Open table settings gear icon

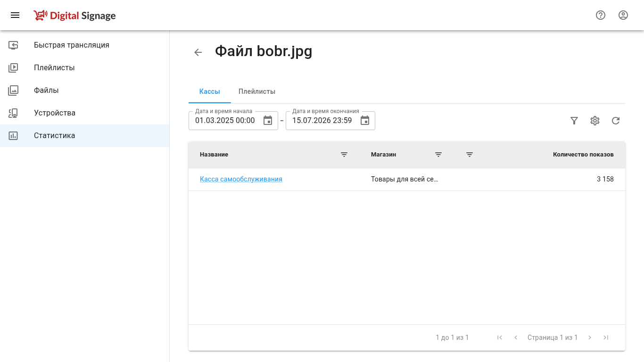[595, 121]
